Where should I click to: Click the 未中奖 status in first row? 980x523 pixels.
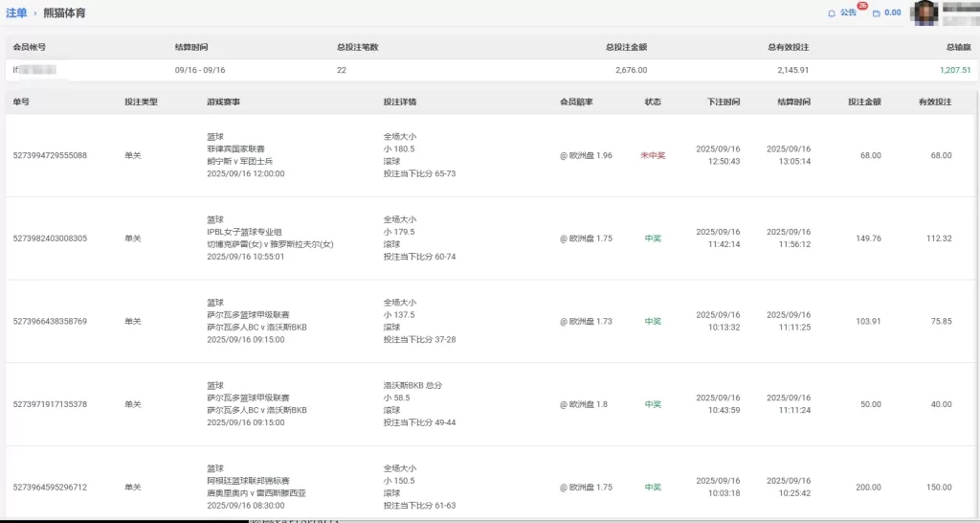(653, 155)
